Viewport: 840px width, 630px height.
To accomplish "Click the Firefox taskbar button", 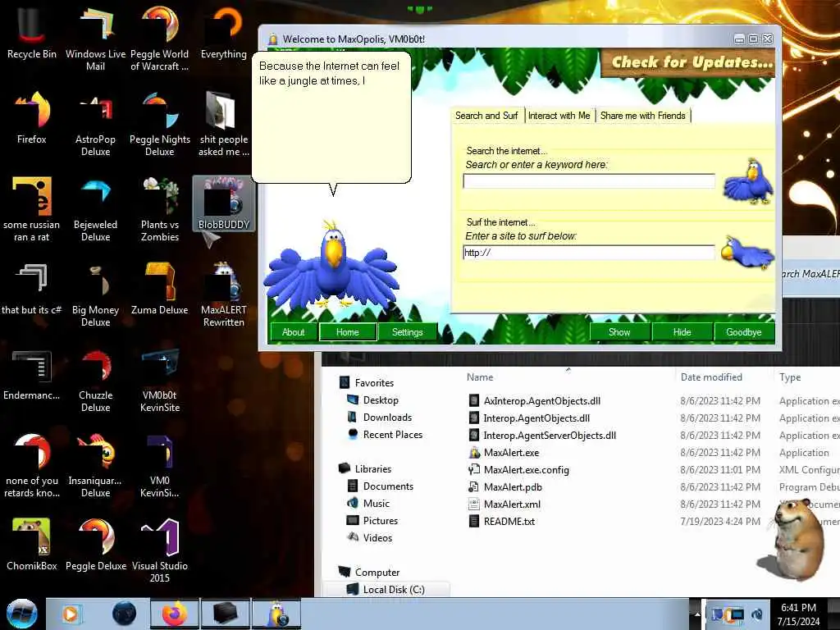I will click(175, 614).
